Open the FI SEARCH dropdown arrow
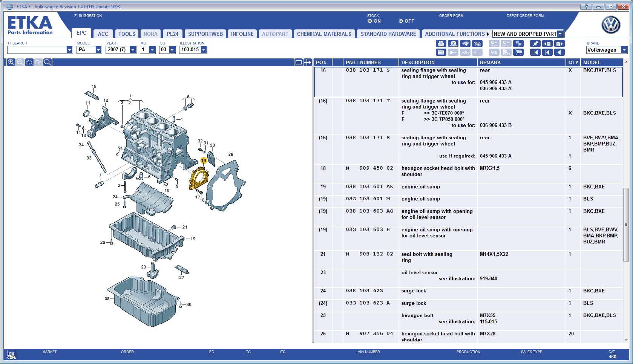 coord(69,50)
